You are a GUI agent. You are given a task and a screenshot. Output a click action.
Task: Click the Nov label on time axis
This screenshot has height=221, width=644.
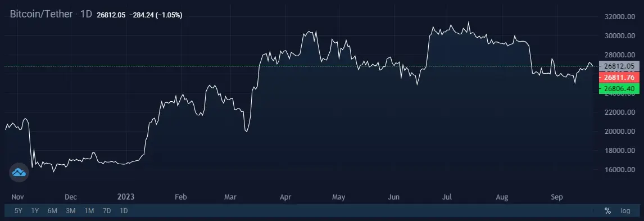coord(17,197)
